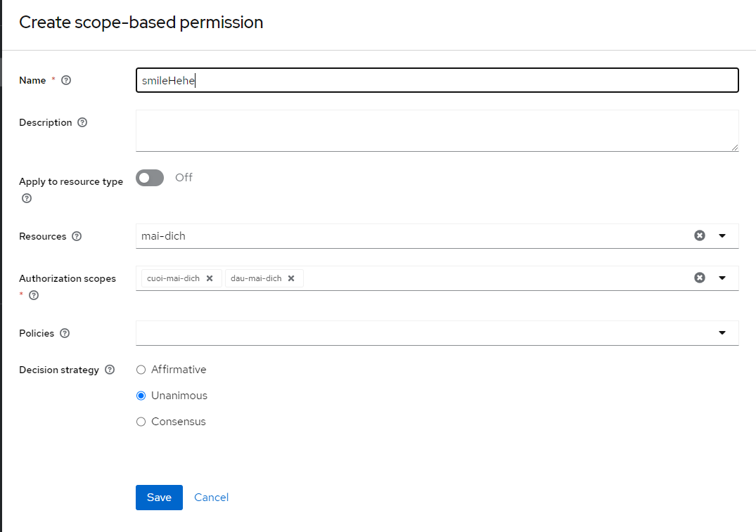Open help for Apply to resource type
The height and width of the screenshot is (532, 756).
click(27, 198)
